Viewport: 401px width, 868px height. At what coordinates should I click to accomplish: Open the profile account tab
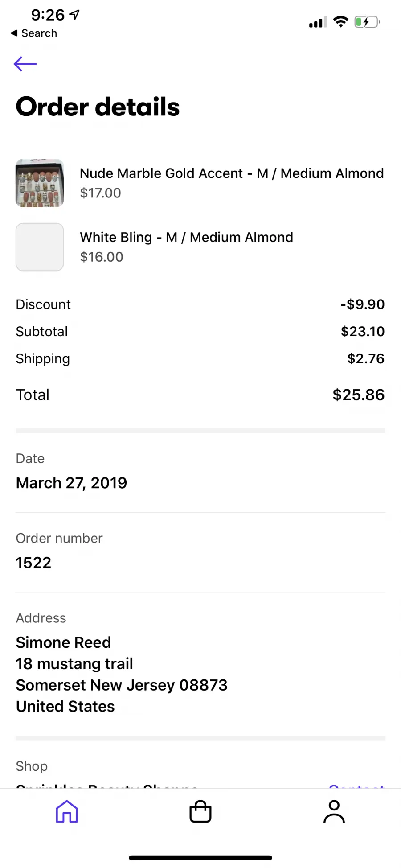[x=334, y=811]
